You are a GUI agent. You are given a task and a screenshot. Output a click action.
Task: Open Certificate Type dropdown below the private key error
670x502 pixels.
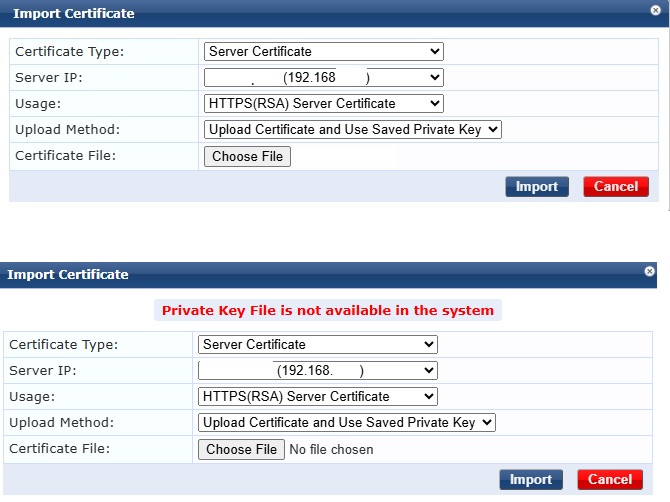[x=318, y=345]
